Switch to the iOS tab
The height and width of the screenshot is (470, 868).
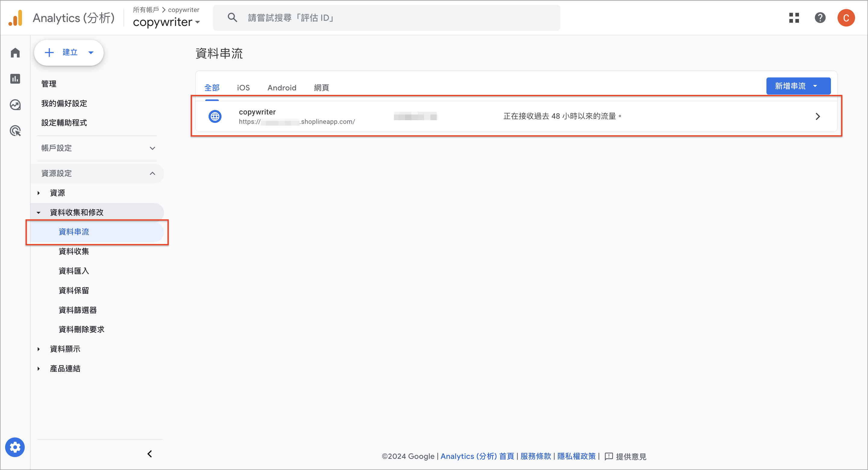click(x=243, y=88)
